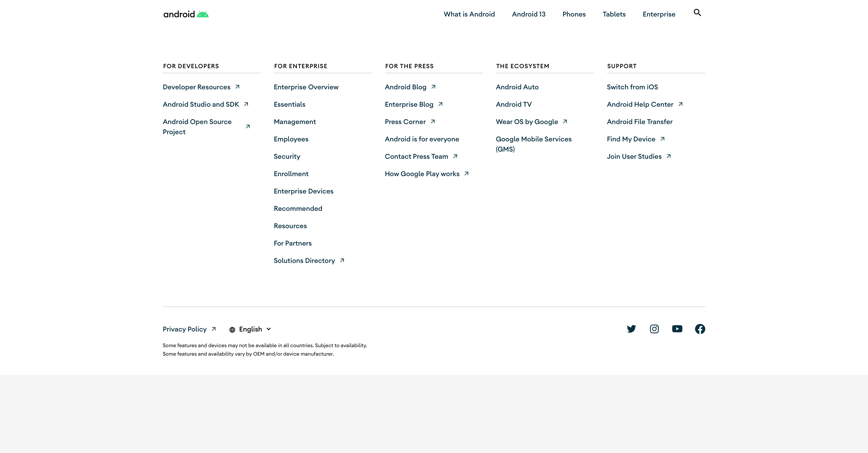
Task: Open the Instagram social icon
Action: click(654, 329)
